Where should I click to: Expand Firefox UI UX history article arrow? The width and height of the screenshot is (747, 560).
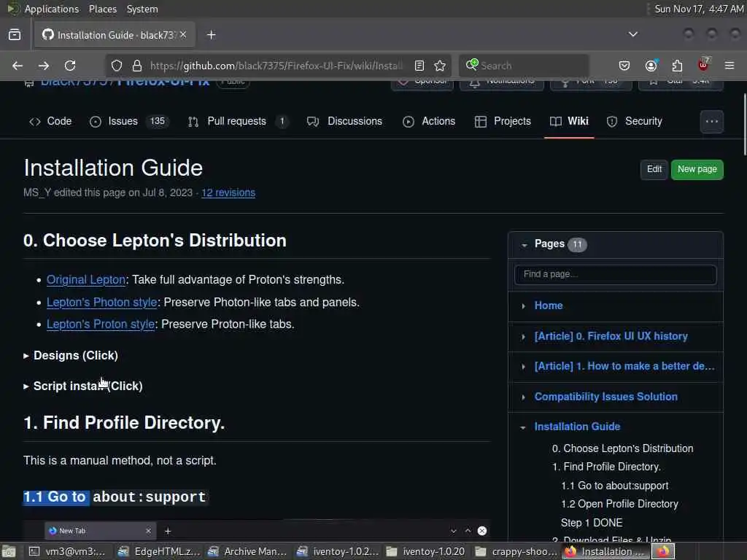tap(524, 337)
